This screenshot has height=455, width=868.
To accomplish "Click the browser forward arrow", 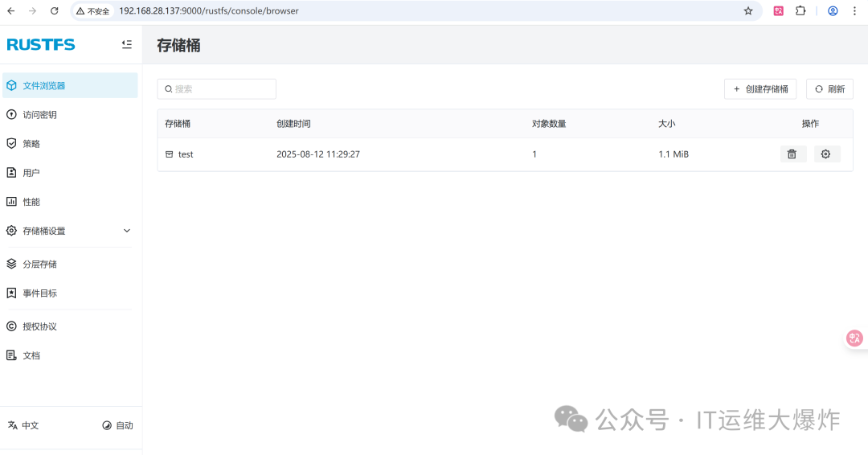I will click(33, 11).
